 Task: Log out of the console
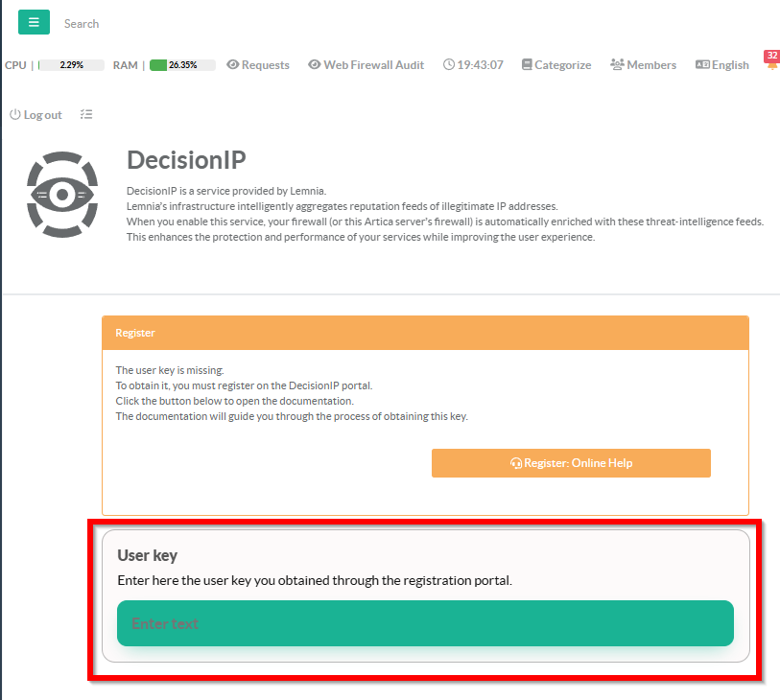click(x=35, y=115)
